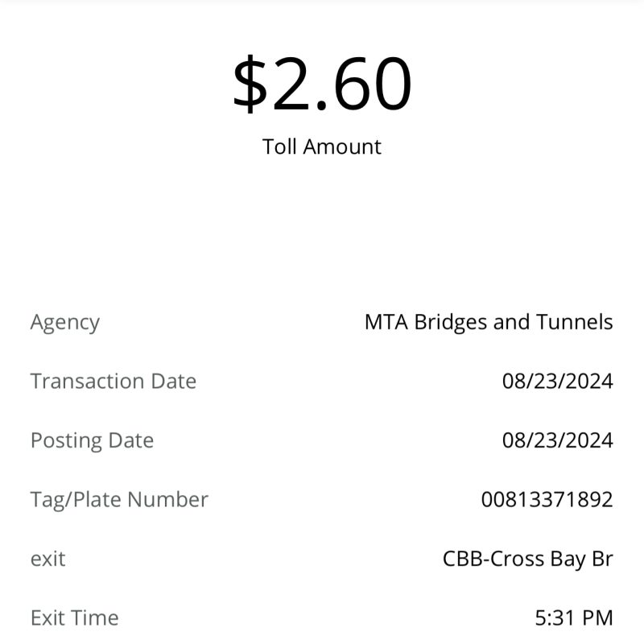Tap the word Date in Posting Date
The image size is (644, 644).
[131, 440]
